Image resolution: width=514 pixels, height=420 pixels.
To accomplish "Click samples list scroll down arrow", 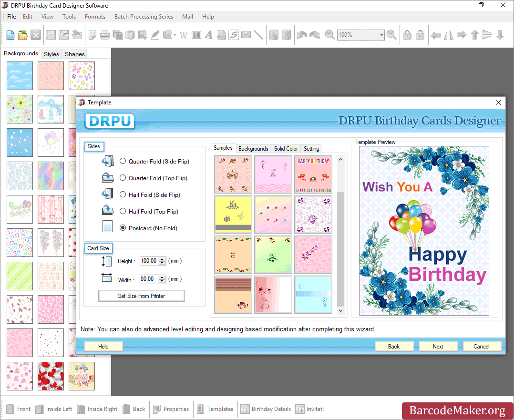I will (x=340, y=310).
